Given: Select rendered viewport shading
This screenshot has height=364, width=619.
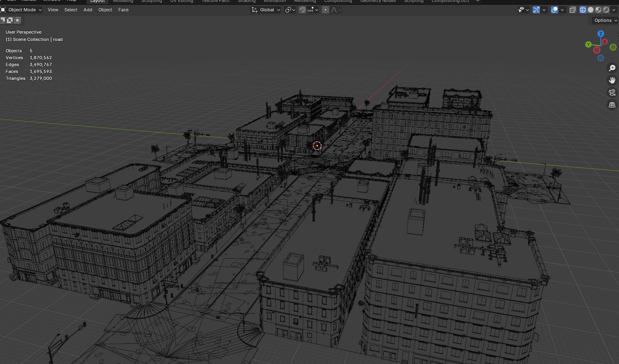Looking at the screenshot, I should (606, 10).
